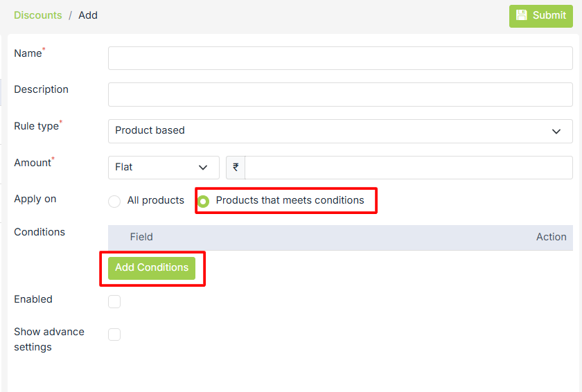Click the floppy disk save icon on Submit
The image size is (582, 392).
click(x=522, y=15)
